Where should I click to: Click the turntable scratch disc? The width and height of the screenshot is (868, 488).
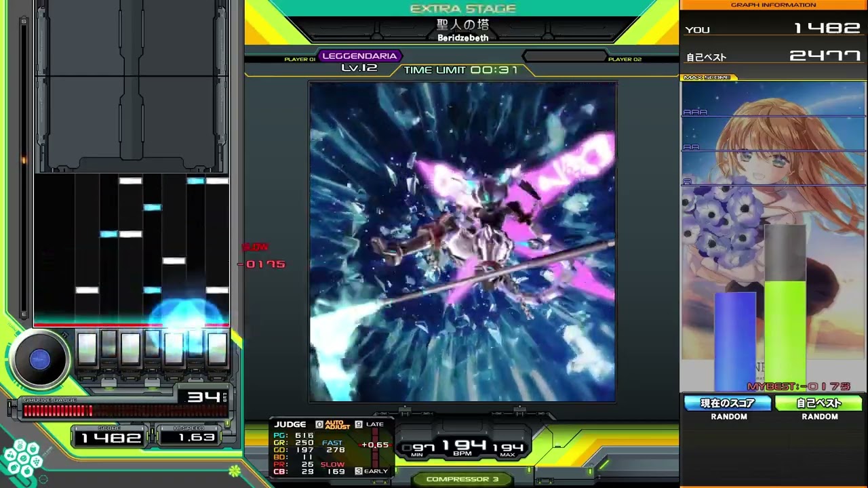(x=39, y=360)
